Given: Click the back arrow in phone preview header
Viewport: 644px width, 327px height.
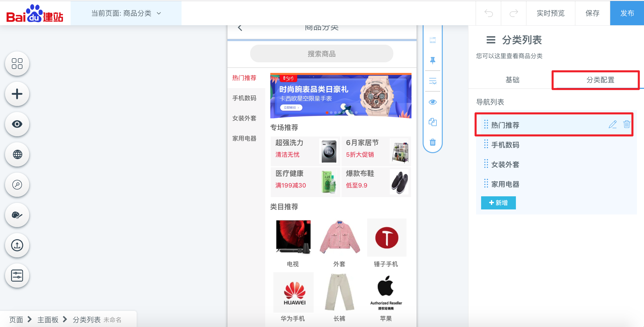Looking at the screenshot, I should point(240,28).
